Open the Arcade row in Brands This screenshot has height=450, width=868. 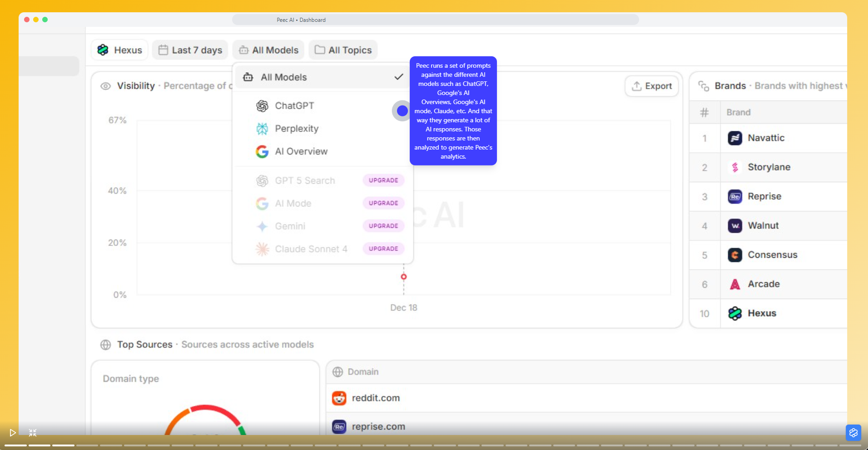(x=768, y=284)
